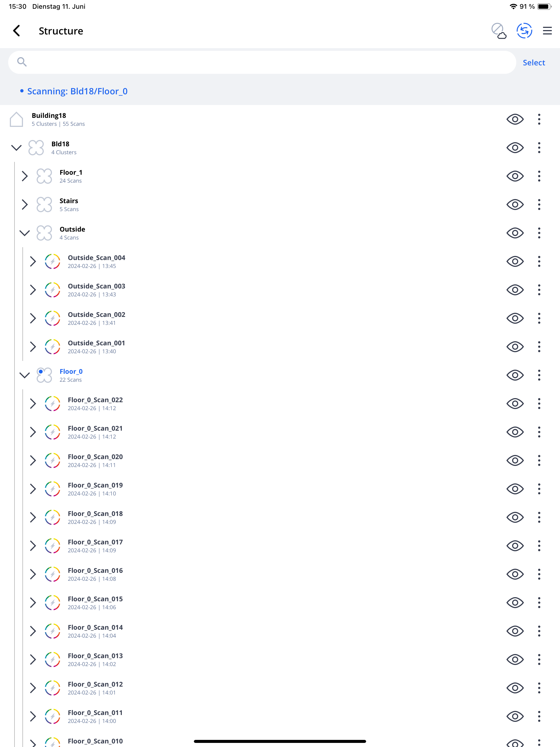Hide the Floor_1 cluster
Image resolution: width=560 pixels, height=747 pixels.
point(515,176)
